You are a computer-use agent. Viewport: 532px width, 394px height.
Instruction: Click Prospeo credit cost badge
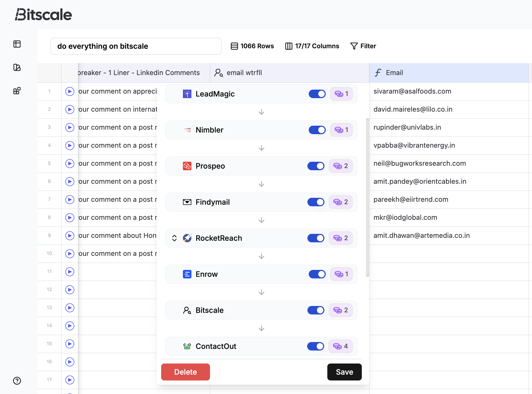tap(341, 166)
